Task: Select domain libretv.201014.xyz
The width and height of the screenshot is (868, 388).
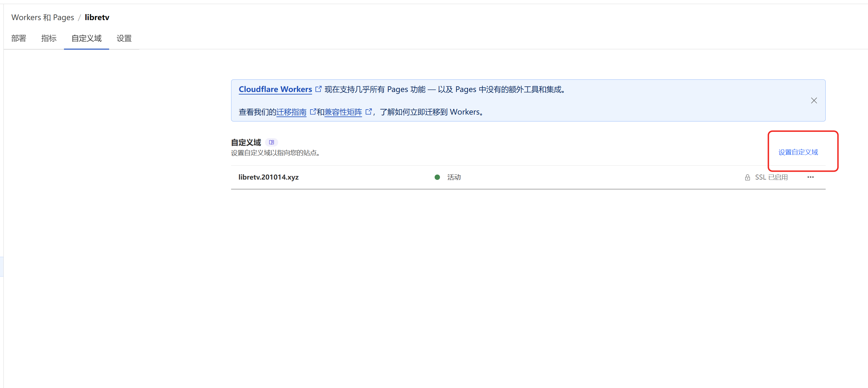Action: [x=268, y=177]
